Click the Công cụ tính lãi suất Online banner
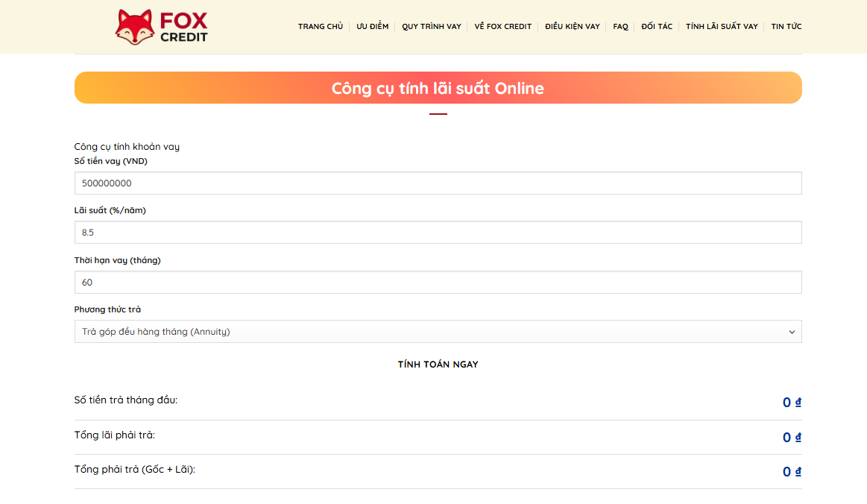The image size is (867, 504). (x=438, y=88)
